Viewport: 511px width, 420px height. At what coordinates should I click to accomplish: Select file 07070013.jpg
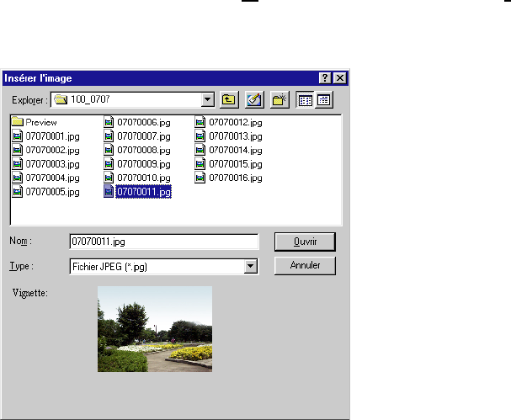click(229, 136)
